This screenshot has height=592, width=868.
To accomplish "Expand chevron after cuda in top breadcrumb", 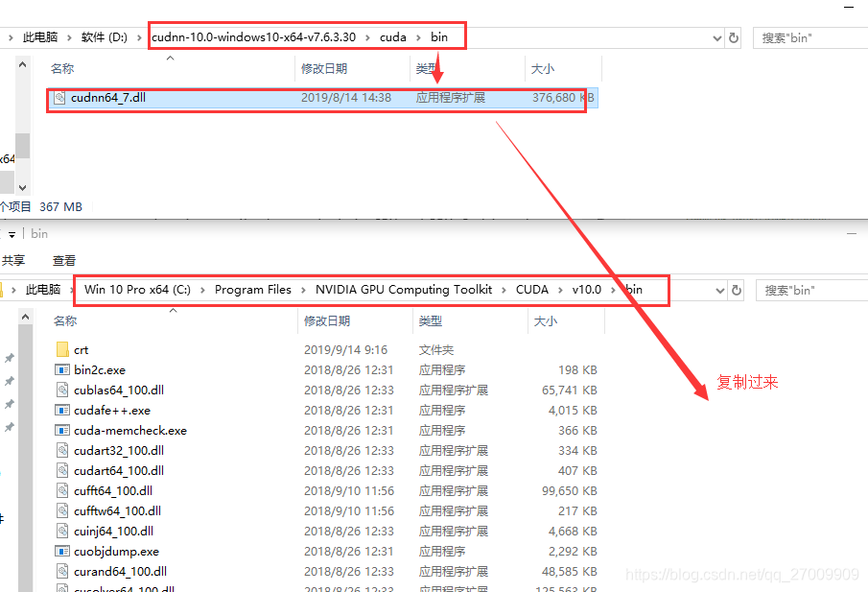I will pos(418,37).
